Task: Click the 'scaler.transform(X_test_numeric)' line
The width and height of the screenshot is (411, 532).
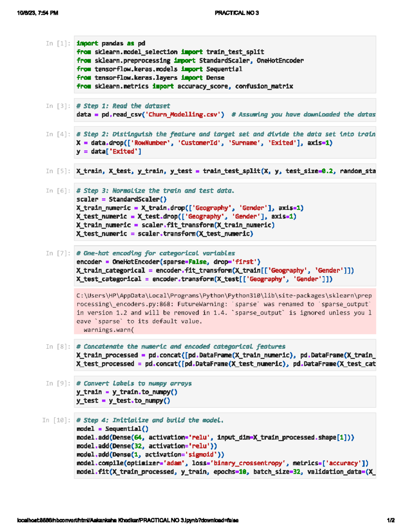Action: (x=165, y=234)
